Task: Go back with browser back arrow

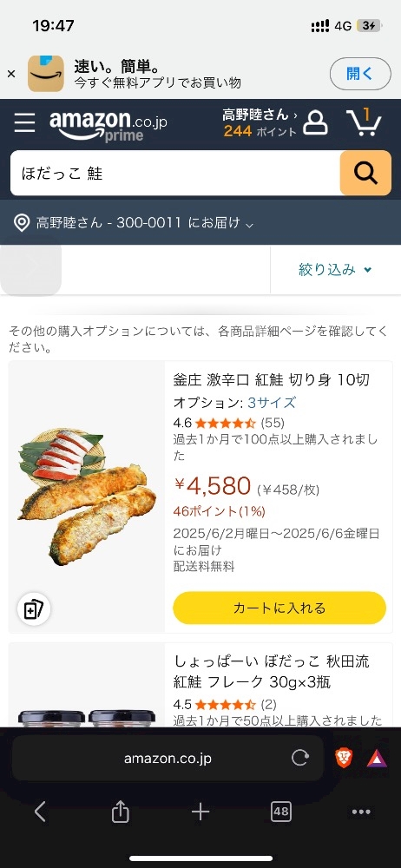Action: coord(40,812)
